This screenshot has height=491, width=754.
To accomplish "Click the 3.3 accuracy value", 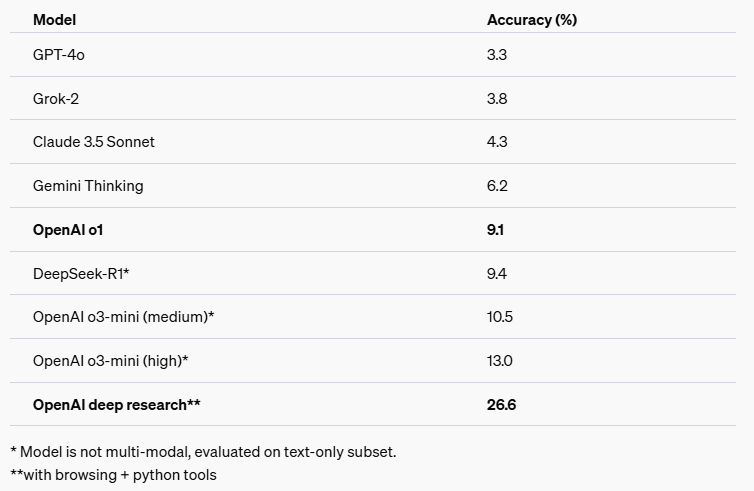I will tap(497, 55).
